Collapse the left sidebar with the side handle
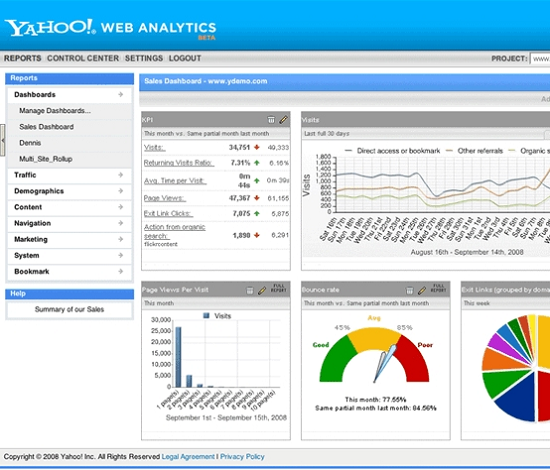The image size is (550, 470). tap(2, 140)
